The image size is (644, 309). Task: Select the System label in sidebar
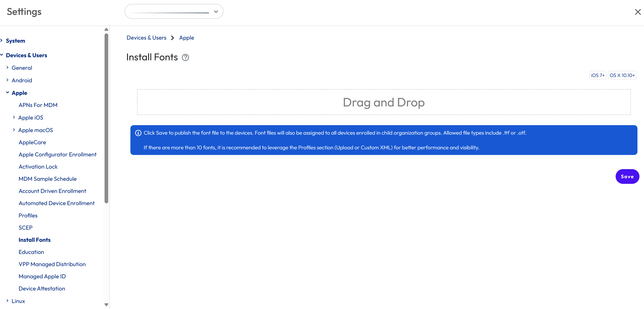tap(15, 41)
